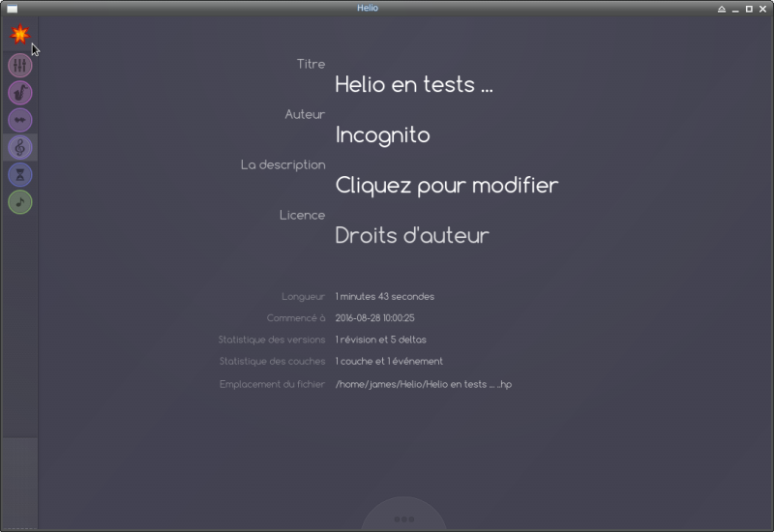The image size is (774, 532).
Task: Open the saxophone instruments icon
Action: pos(20,93)
